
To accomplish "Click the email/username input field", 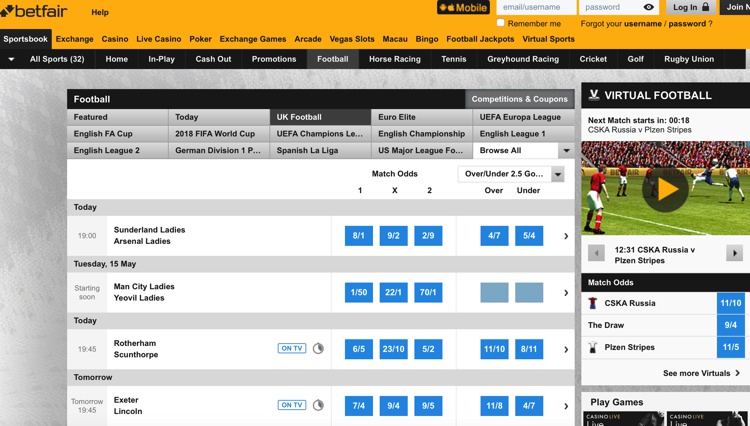I will pos(535,8).
